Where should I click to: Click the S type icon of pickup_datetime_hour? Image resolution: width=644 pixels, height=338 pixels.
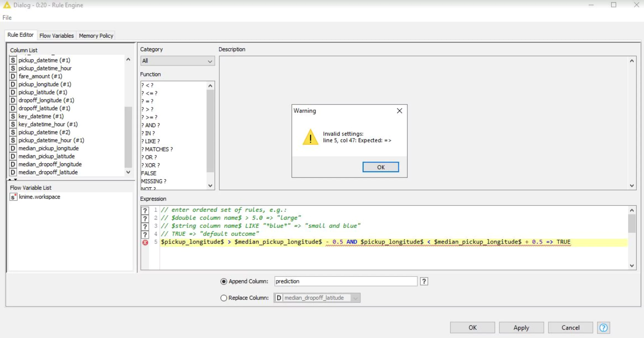13,68
